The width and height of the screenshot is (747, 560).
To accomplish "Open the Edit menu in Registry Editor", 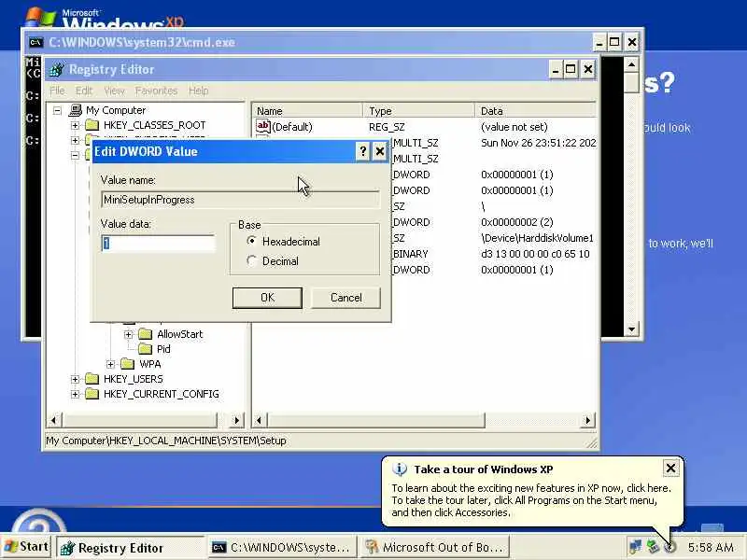I will coord(84,91).
